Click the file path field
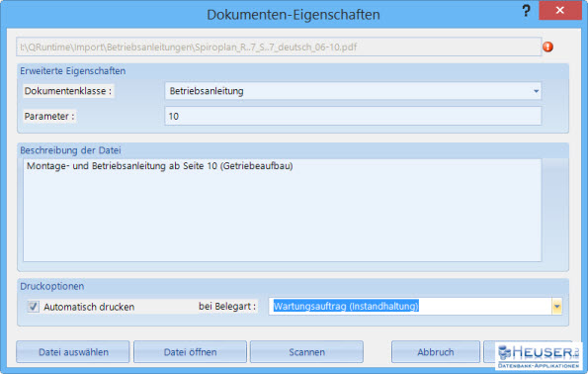588x374 pixels. [279, 47]
